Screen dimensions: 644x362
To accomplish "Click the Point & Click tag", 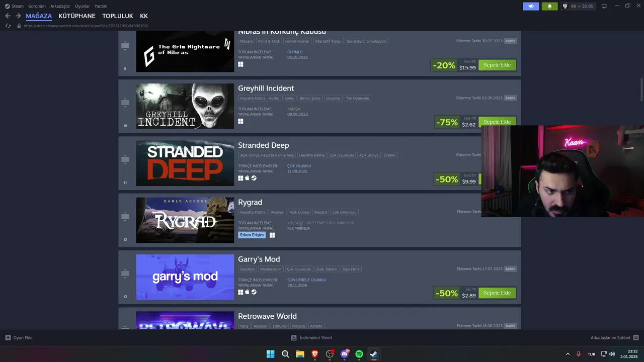I will [269, 41].
